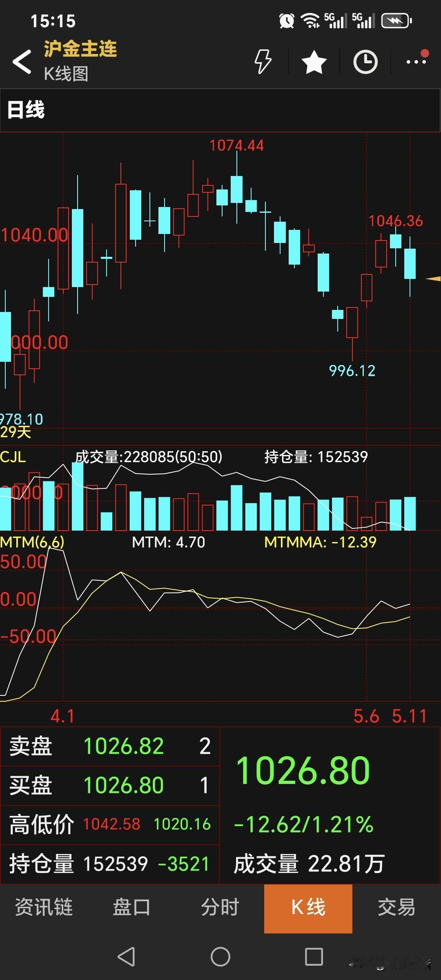Tap the 978.10 low price label
Screen dimensions: 441x980
coord(21,419)
